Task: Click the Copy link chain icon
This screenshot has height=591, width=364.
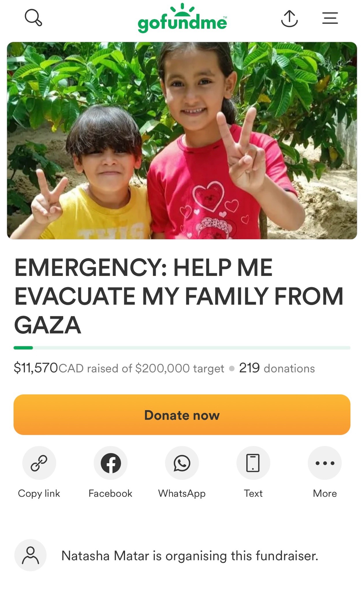Action: (39, 463)
